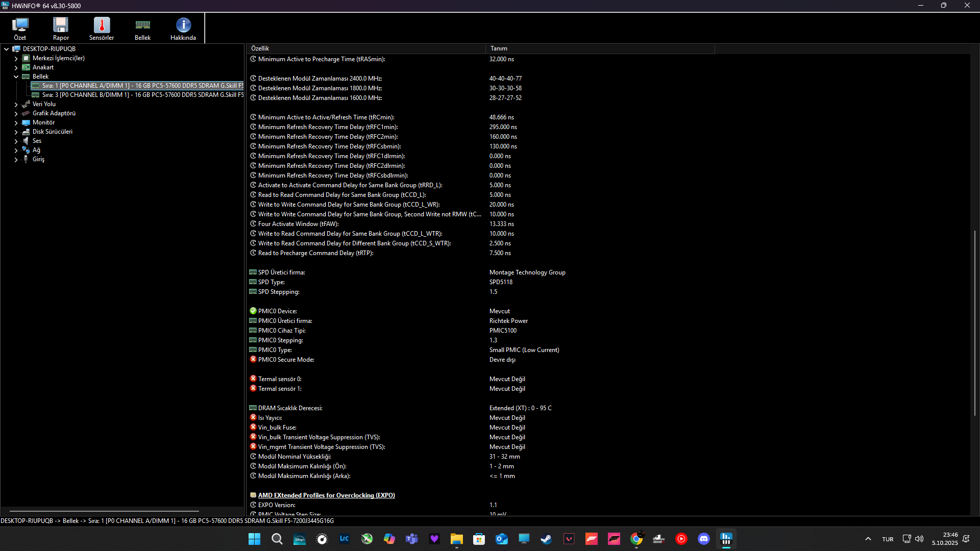The image size is (980, 551).
Task: Open the Hakkında info dialog
Action: [x=183, y=29]
